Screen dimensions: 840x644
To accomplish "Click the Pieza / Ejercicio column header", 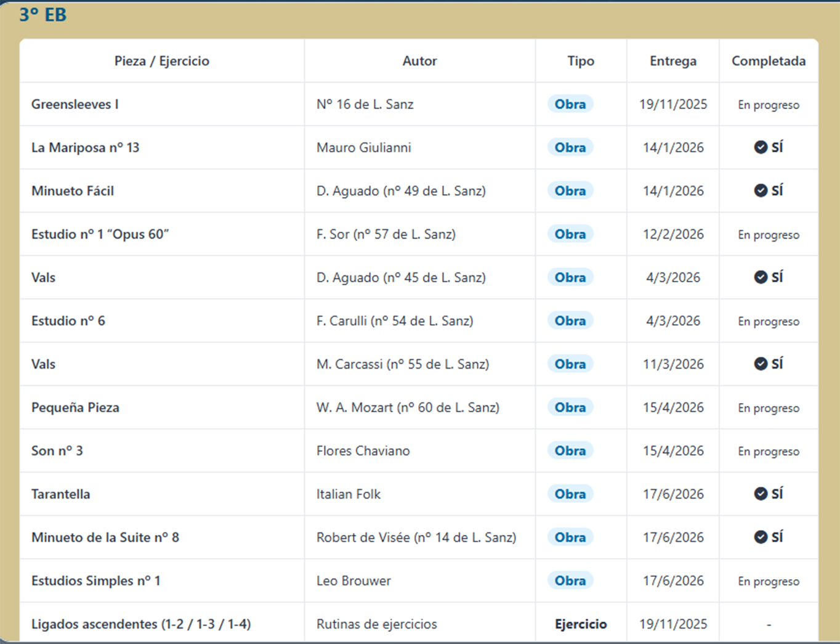I will [162, 61].
